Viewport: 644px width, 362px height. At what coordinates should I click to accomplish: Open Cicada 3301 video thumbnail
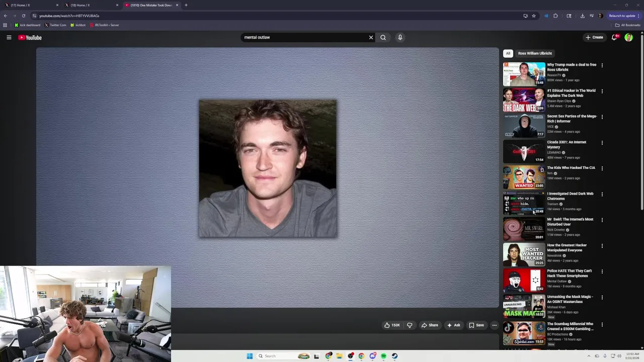(x=524, y=151)
